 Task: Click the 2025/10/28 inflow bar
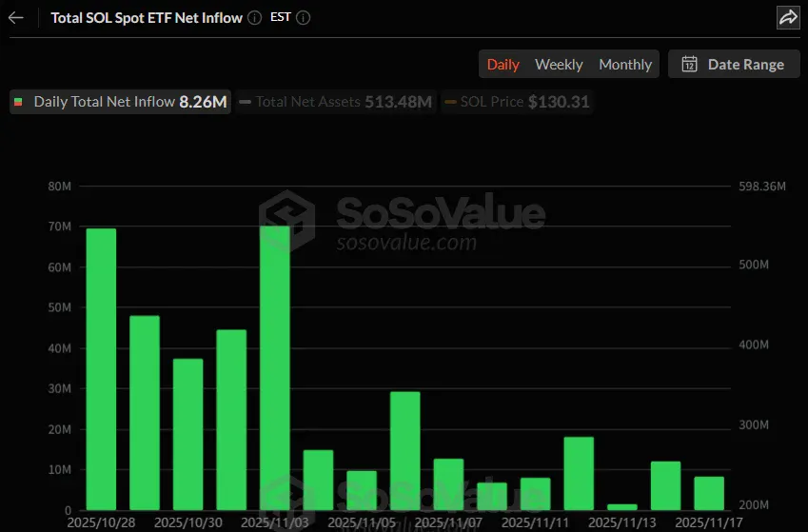(101, 369)
